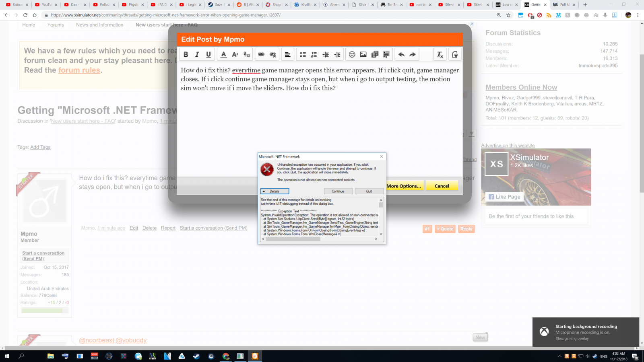Undo the last edit
Image resolution: width=644 pixels, height=362 pixels.
401,55
